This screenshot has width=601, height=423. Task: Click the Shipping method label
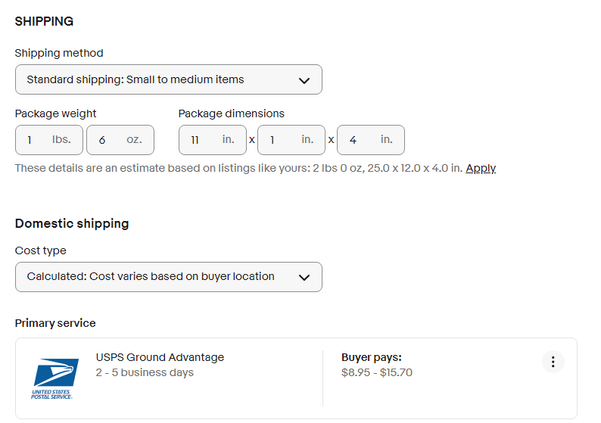coord(59,53)
